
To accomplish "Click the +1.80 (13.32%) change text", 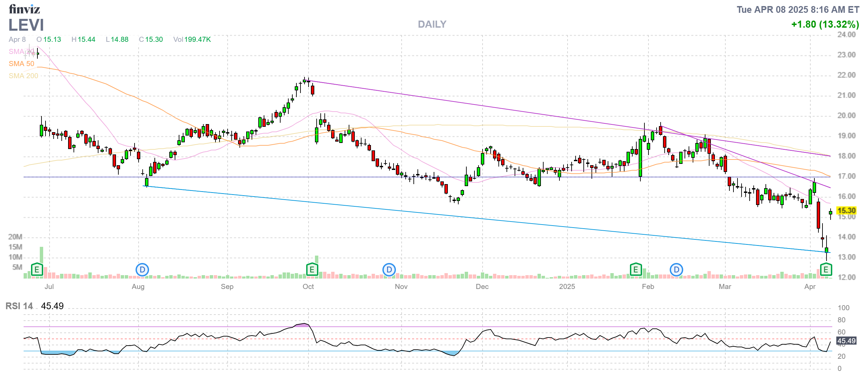I will click(825, 24).
